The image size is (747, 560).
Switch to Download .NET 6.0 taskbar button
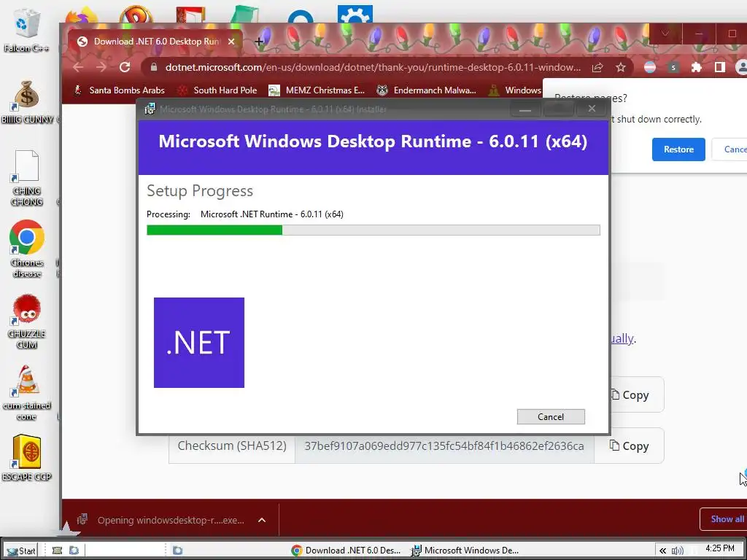coord(347,551)
